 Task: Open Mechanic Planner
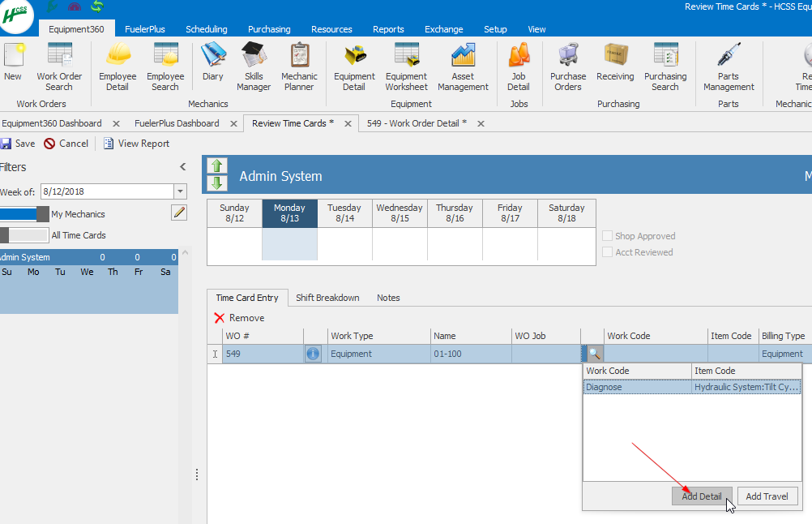pyautogui.click(x=299, y=67)
